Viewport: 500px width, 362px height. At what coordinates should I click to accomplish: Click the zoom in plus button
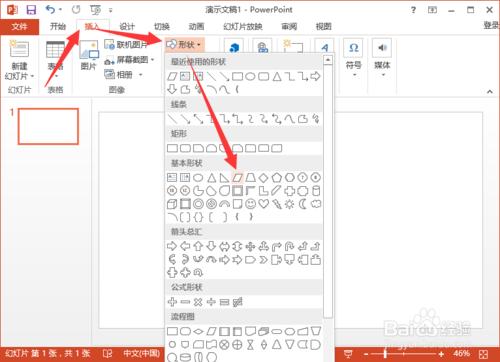pos(441,354)
